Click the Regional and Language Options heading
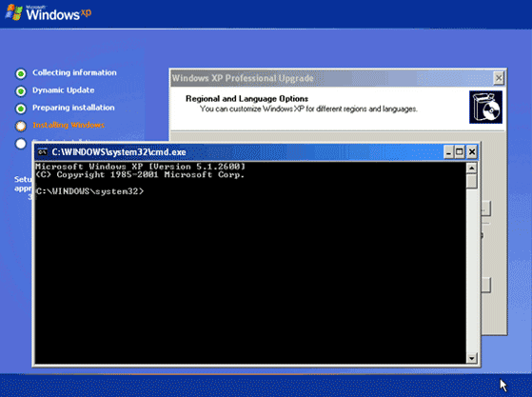 246,99
